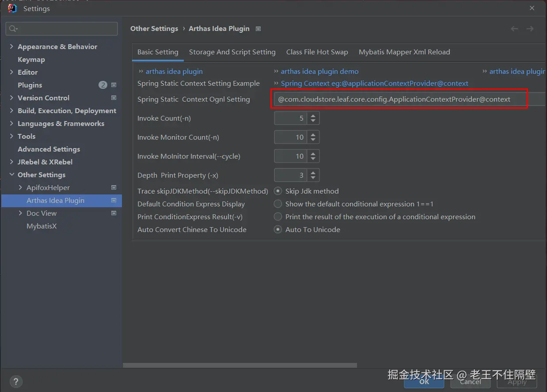Select MybatisX in settings tree
Image resolution: width=547 pixels, height=392 pixels.
click(42, 226)
